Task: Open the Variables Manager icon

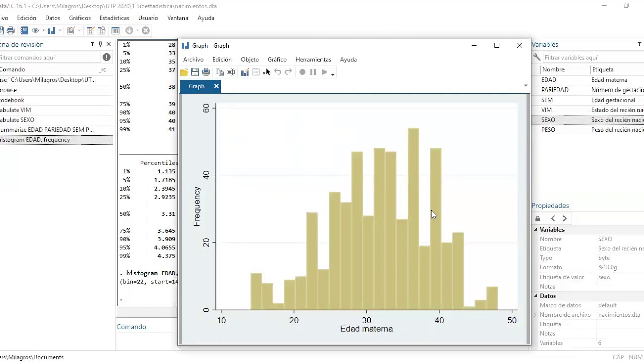Action: coord(115,31)
